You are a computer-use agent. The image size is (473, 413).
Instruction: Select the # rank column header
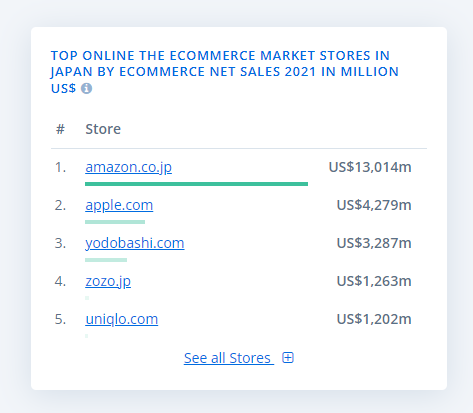[60, 129]
